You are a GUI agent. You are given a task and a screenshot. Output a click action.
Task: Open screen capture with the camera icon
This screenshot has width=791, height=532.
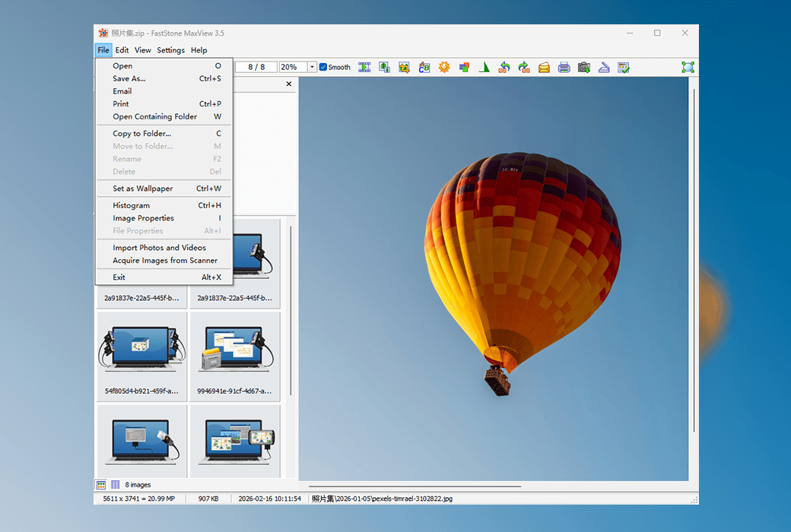click(583, 67)
